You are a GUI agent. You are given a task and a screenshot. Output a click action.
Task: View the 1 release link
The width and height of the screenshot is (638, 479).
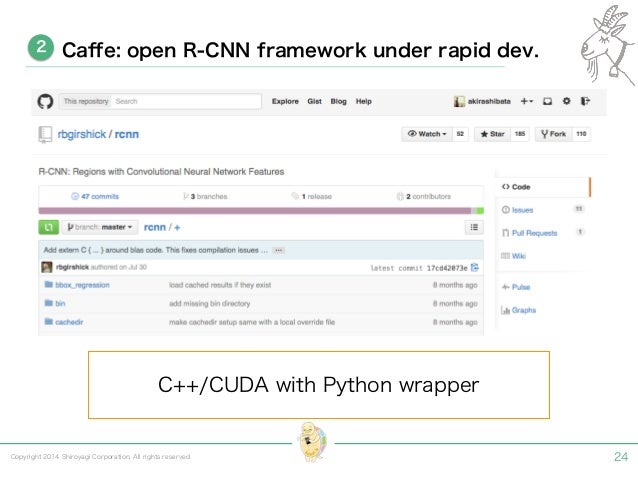coord(312,197)
